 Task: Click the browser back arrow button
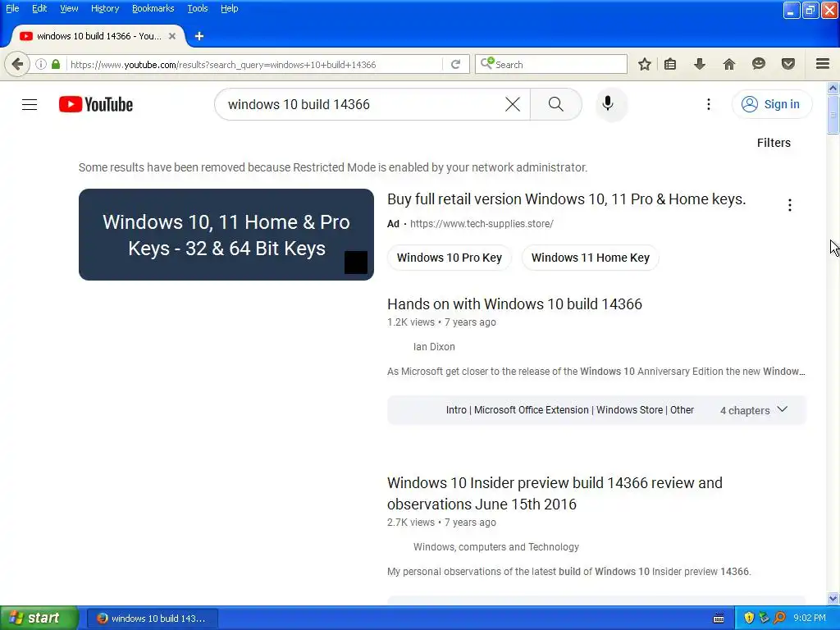tap(17, 64)
